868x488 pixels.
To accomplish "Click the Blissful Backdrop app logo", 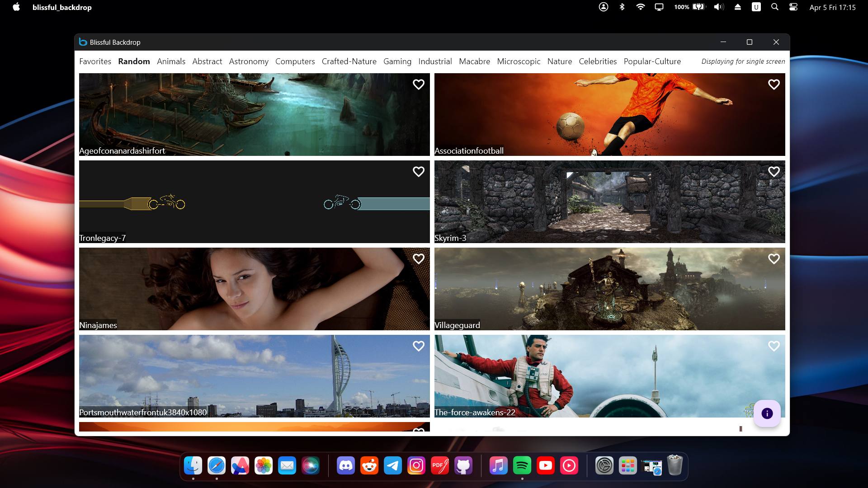I will 83,42.
